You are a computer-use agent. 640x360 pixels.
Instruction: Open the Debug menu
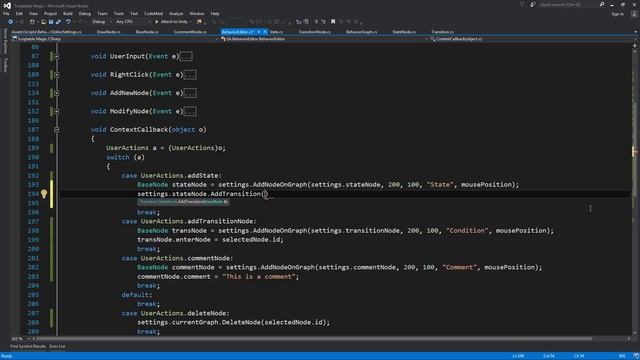tap(84, 13)
